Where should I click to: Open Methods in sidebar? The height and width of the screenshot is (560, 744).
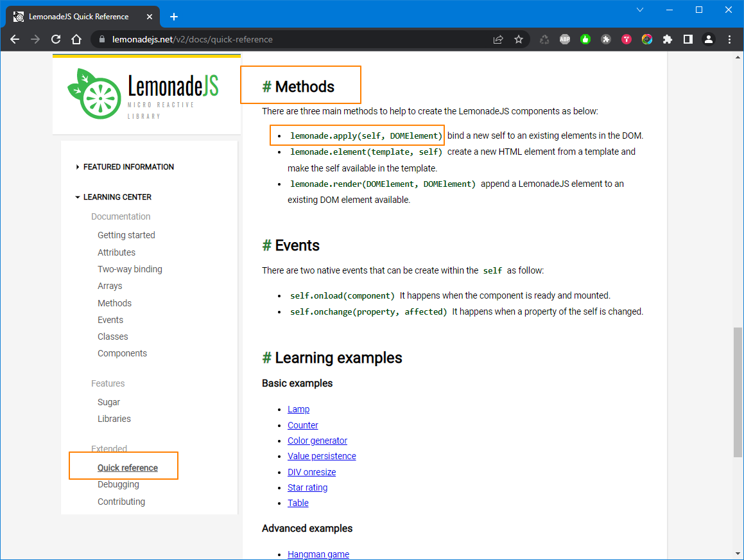pyautogui.click(x=114, y=303)
